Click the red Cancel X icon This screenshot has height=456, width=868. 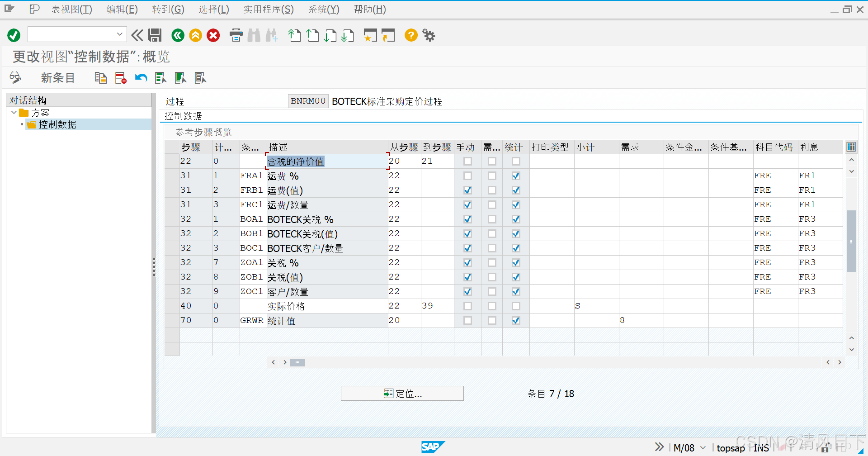point(213,35)
